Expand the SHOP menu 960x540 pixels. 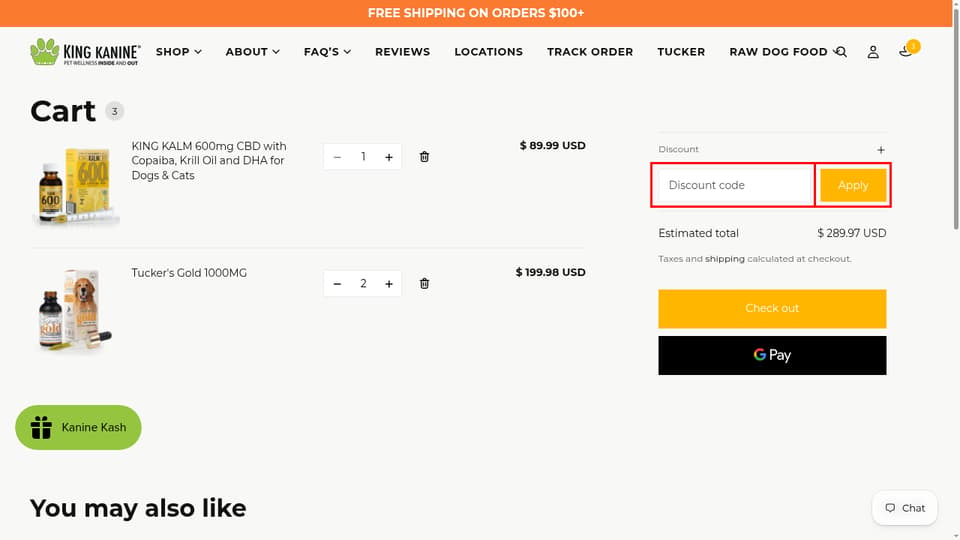[x=178, y=52]
